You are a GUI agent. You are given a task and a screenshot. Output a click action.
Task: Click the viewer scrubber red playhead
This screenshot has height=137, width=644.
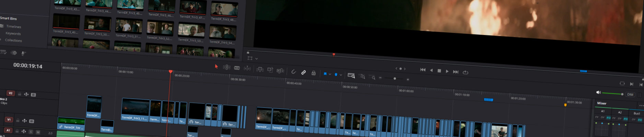[x=333, y=54]
